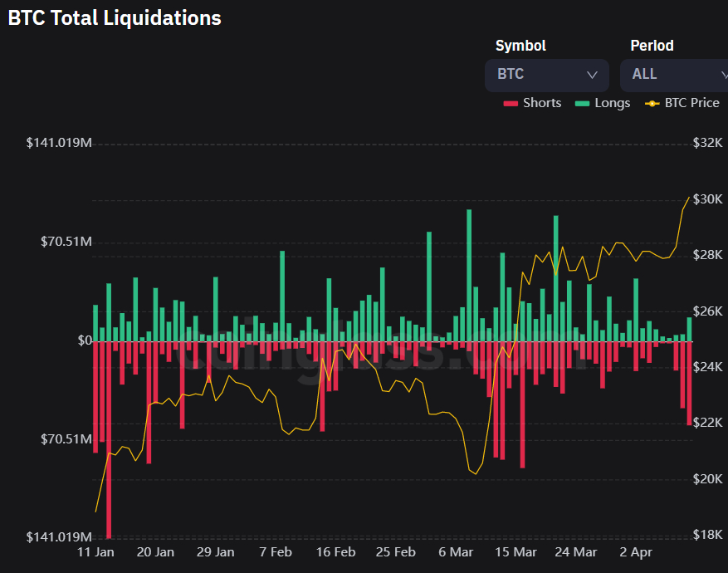Select the last red Shorts bar at the right edge
The height and width of the screenshot is (573, 728).
[689, 382]
